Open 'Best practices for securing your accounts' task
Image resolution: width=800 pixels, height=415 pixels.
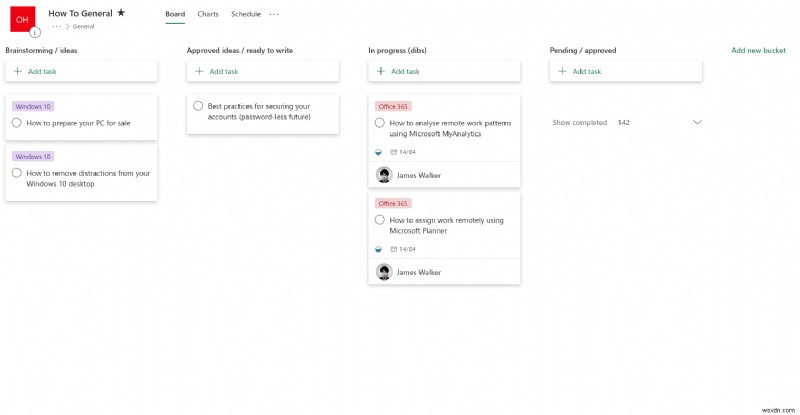[259, 111]
